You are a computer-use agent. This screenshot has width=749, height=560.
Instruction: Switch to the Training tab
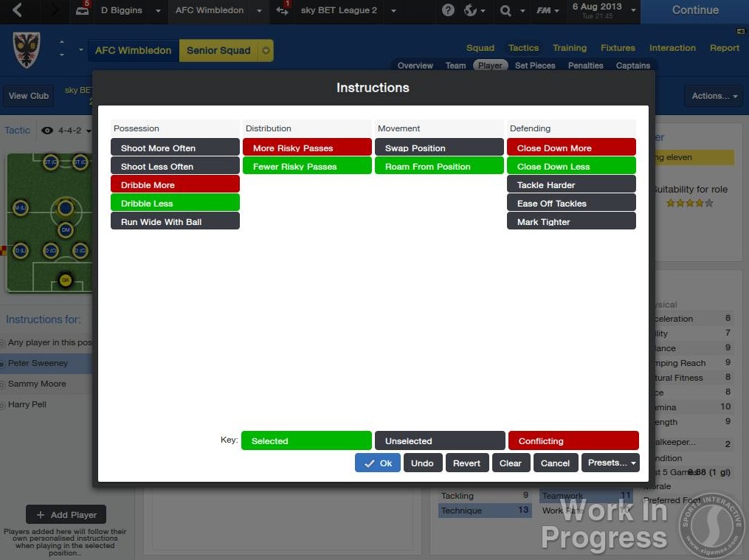pos(570,48)
